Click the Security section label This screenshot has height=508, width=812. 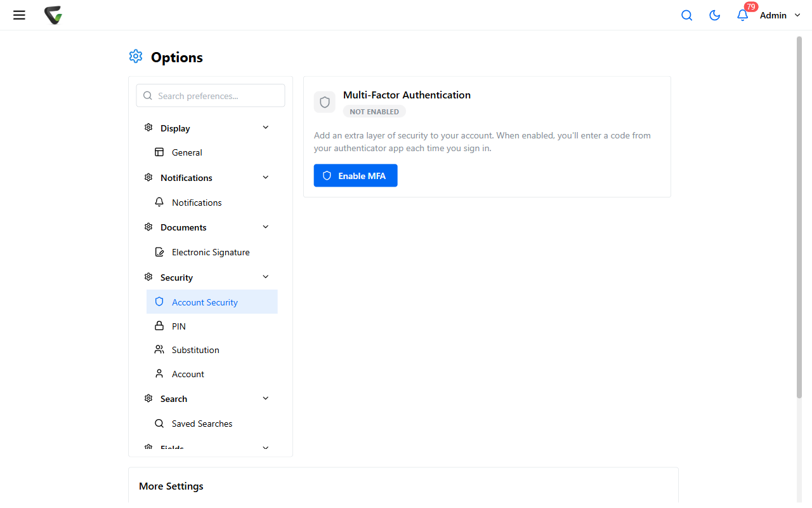[x=176, y=277]
